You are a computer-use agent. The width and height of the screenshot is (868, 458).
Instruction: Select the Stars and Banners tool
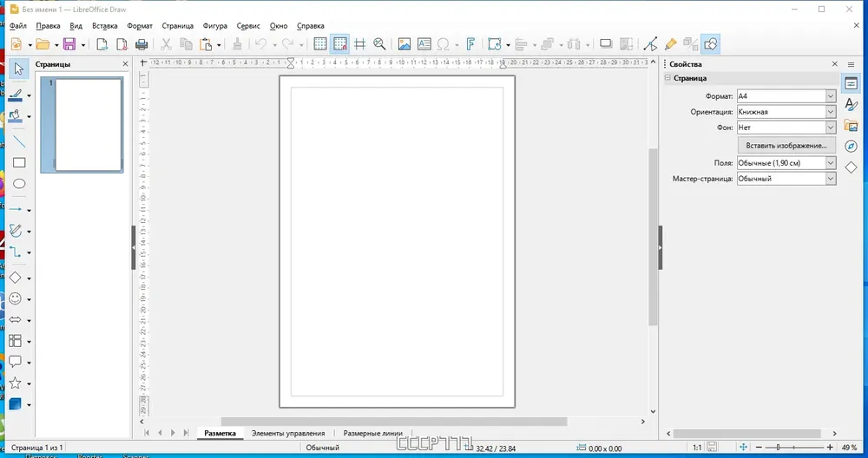coord(16,383)
